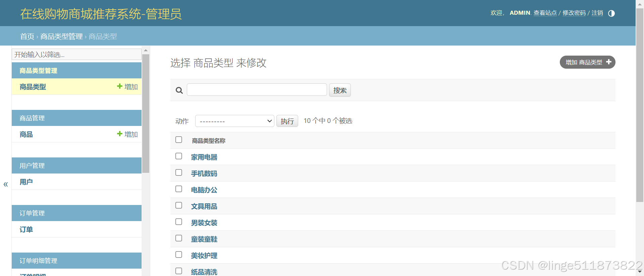Image resolution: width=644 pixels, height=276 pixels.
Task: Collapse the sidebar with the double-arrow icon
Action: coord(6,184)
